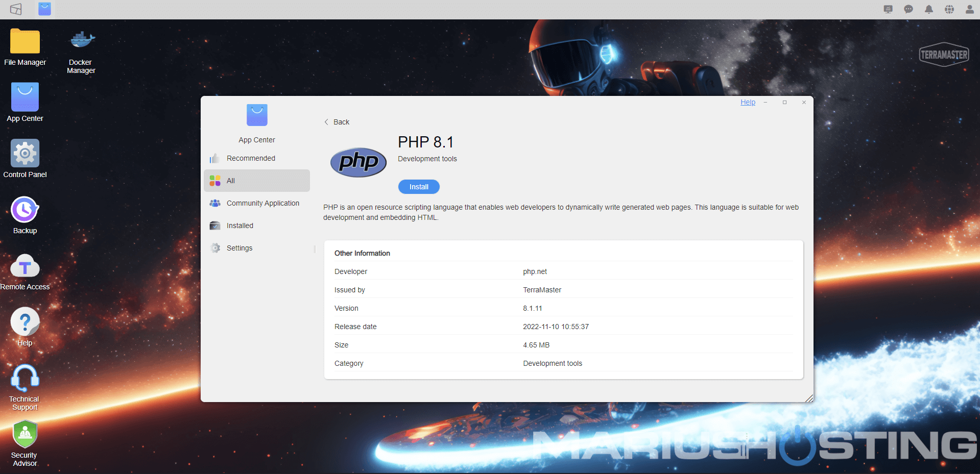
Task: Minimize the App Center window
Action: 765,102
